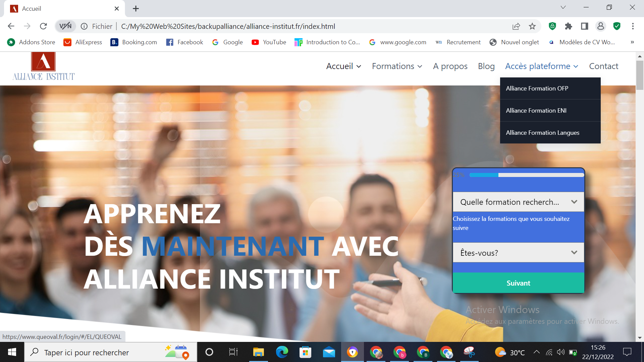Open the Êtes-vous? dropdown
Viewport: 644px width, 362px height.
coord(518,253)
